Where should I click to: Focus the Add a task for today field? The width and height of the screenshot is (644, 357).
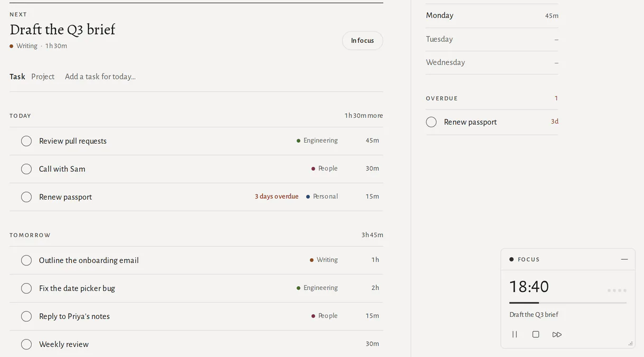click(x=224, y=77)
